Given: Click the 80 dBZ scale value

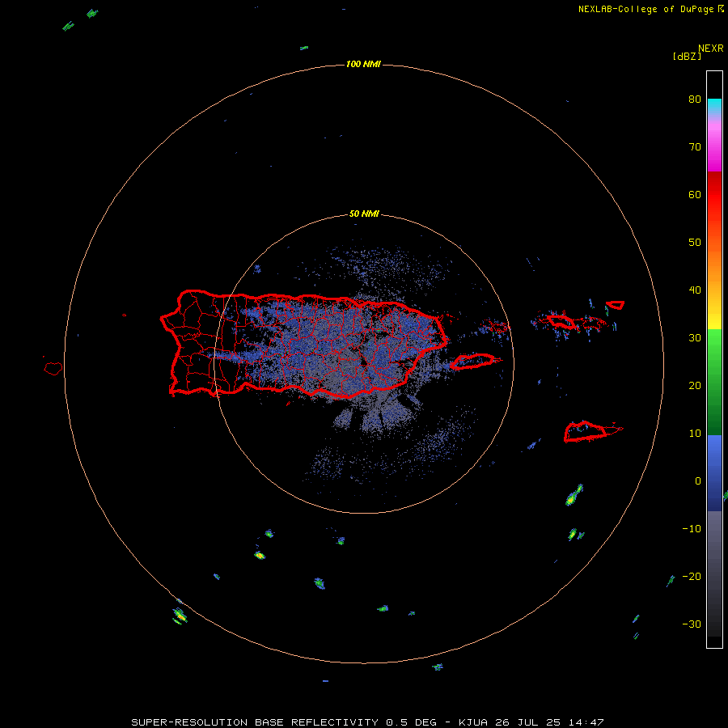Looking at the screenshot, I should pos(695,99).
